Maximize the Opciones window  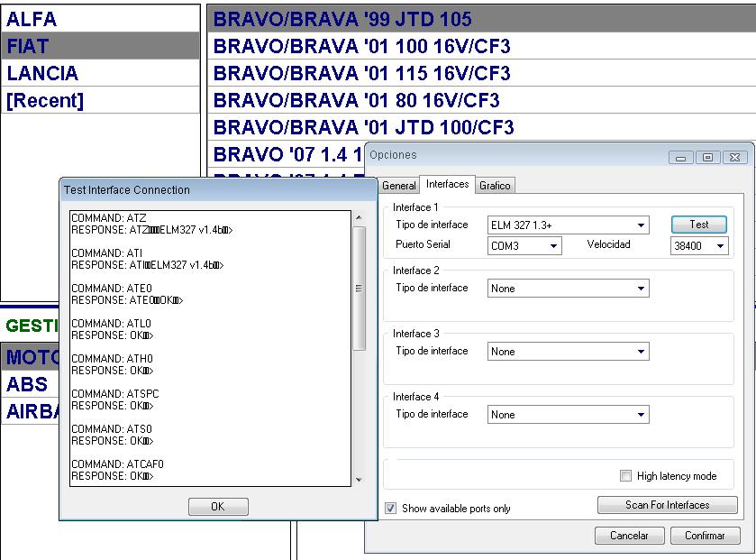707,157
